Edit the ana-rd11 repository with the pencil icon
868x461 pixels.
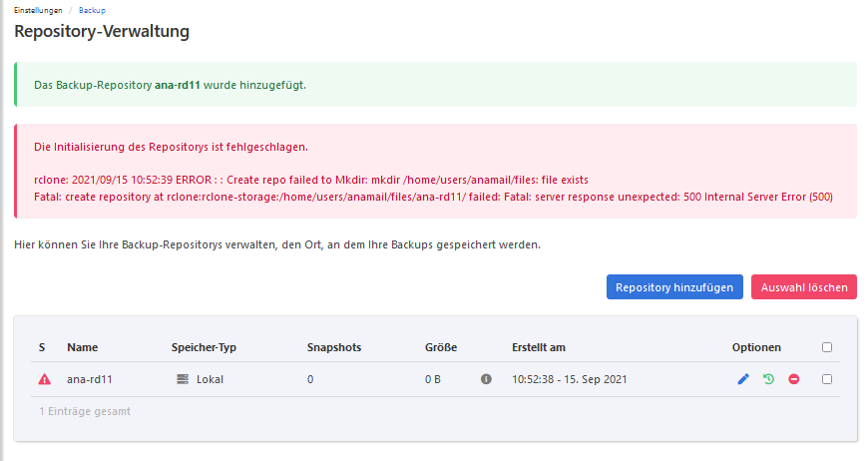click(742, 379)
